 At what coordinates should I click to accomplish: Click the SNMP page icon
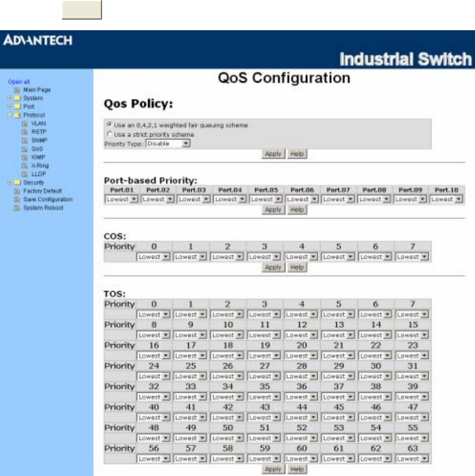(25, 140)
